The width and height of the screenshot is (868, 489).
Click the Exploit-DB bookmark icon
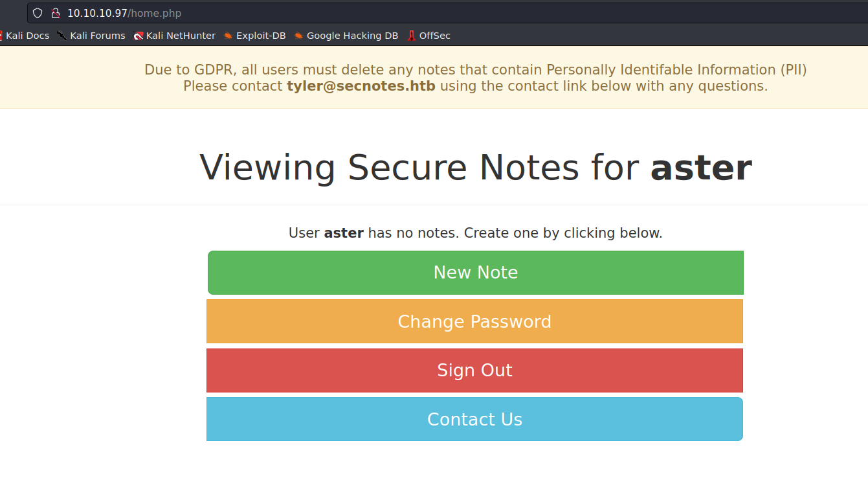(x=228, y=36)
